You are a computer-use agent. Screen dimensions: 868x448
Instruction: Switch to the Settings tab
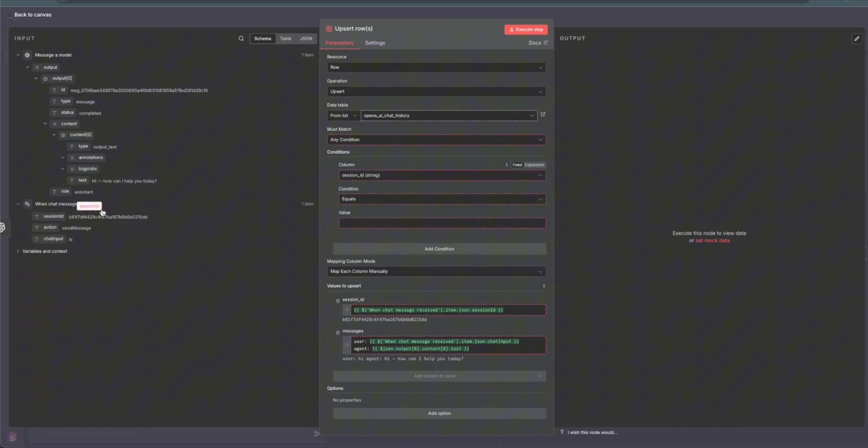point(375,43)
